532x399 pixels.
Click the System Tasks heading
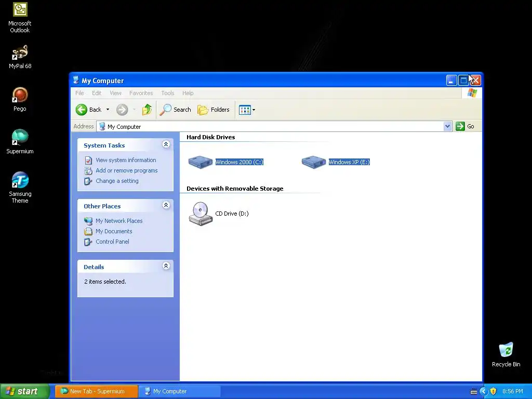point(104,145)
